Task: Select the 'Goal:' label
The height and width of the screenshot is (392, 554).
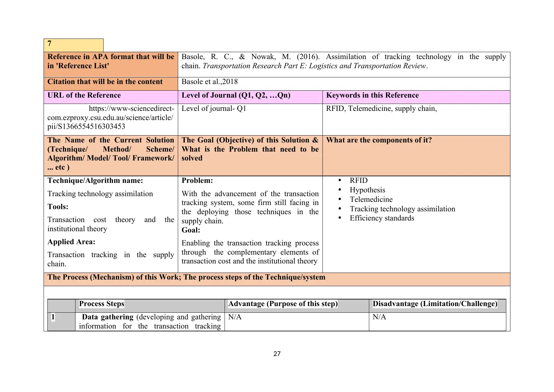Action: coord(191,230)
